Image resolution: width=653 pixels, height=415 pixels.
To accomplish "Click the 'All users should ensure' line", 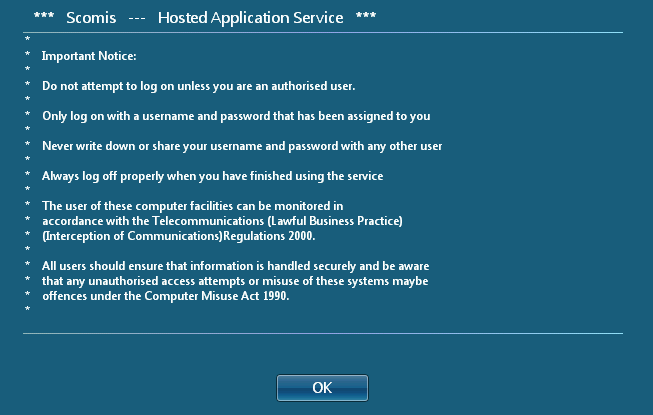I will point(235,266).
